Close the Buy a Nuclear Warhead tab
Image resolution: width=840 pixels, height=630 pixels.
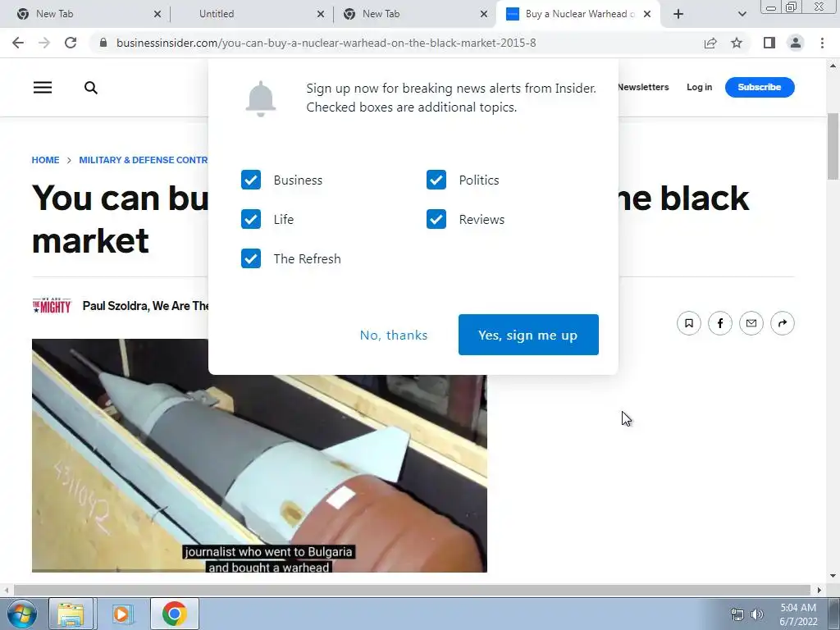[x=647, y=14]
